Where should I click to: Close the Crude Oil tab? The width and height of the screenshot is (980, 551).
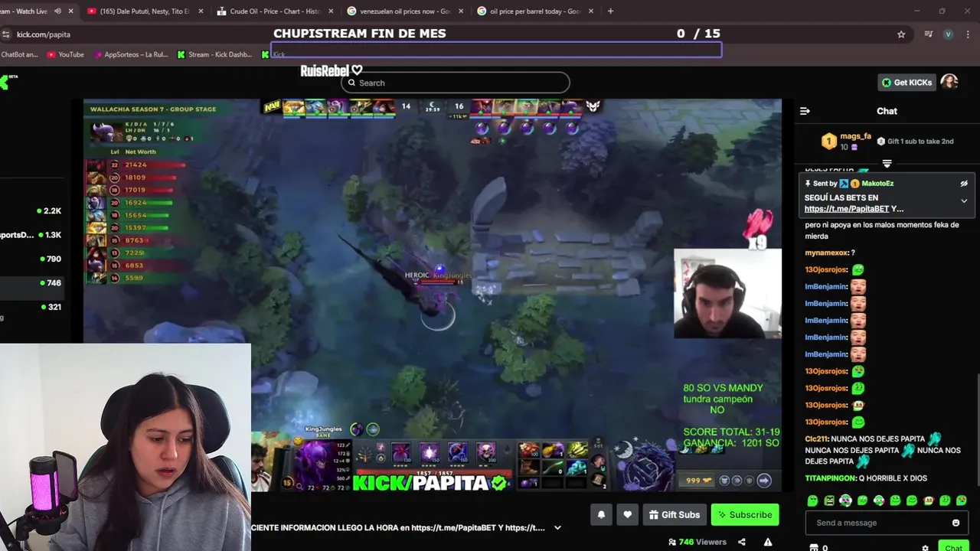point(331,11)
